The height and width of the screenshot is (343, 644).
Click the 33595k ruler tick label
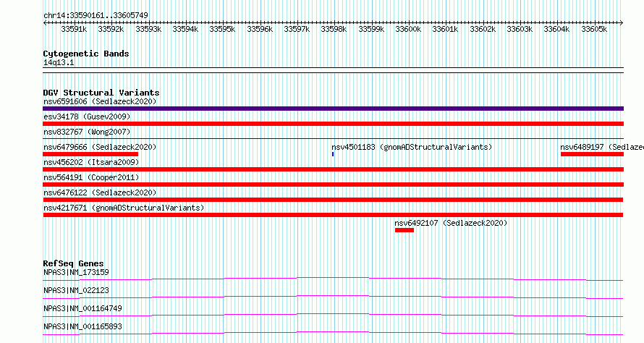click(x=222, y=29)
